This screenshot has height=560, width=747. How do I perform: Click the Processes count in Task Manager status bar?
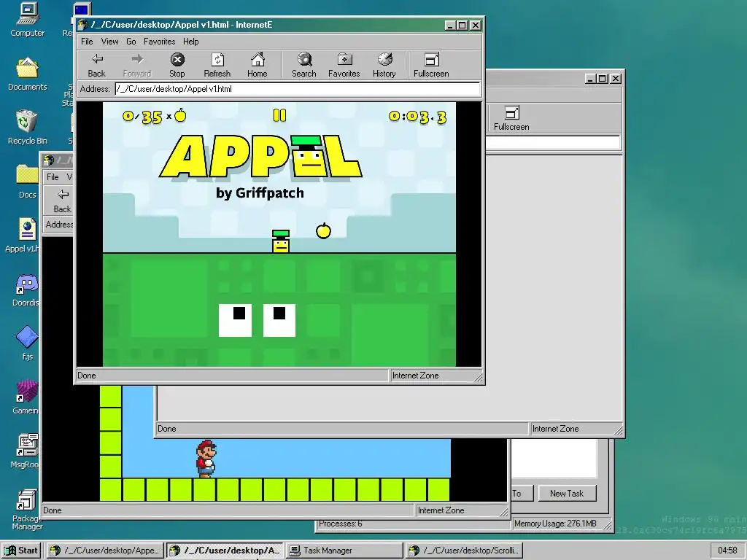(x=340, y=524)
